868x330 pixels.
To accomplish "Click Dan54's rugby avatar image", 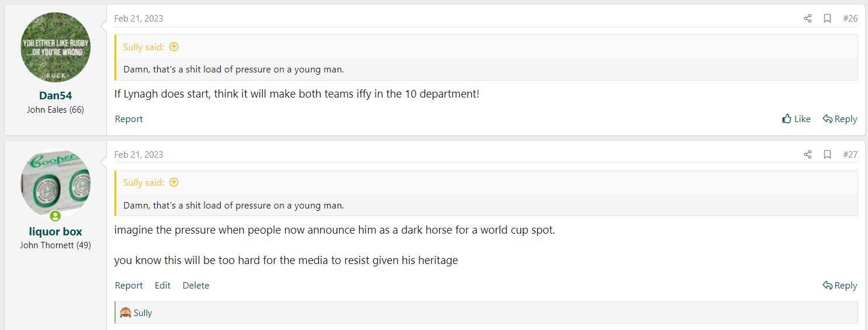I will click(x=55, y=48).
